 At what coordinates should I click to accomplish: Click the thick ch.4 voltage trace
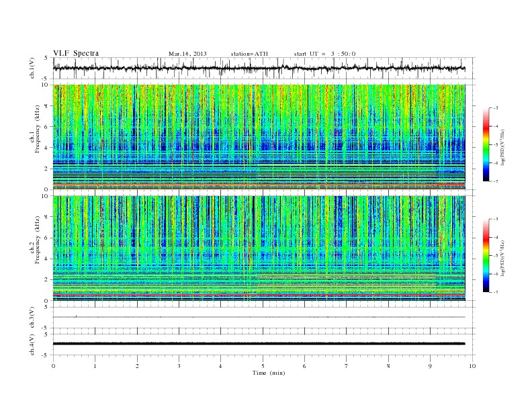coord(259,344)
